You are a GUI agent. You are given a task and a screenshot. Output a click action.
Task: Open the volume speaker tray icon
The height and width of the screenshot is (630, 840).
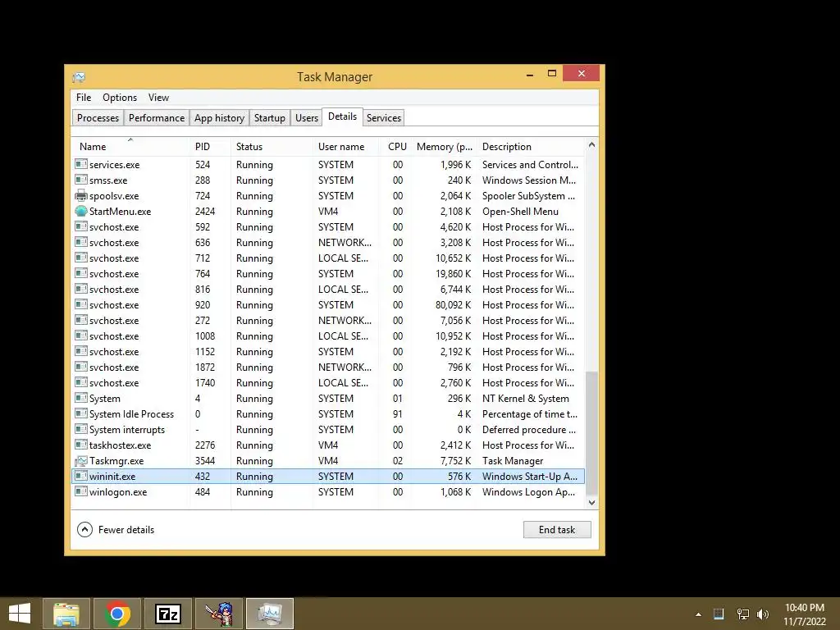pyautogui.click(x=763, y=614)
